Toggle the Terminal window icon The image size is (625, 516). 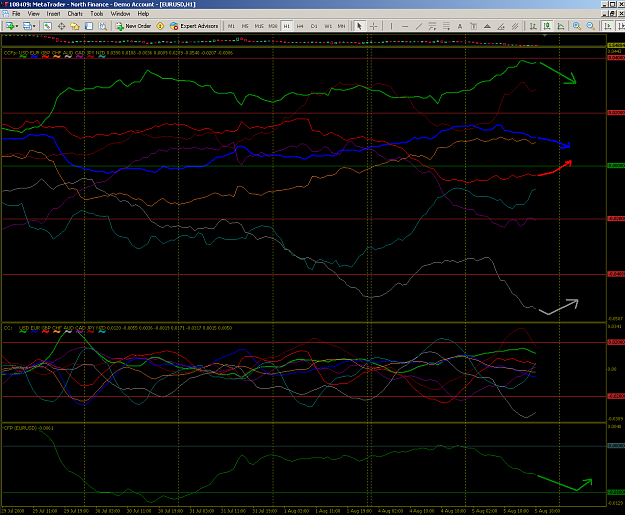(89, 26)
